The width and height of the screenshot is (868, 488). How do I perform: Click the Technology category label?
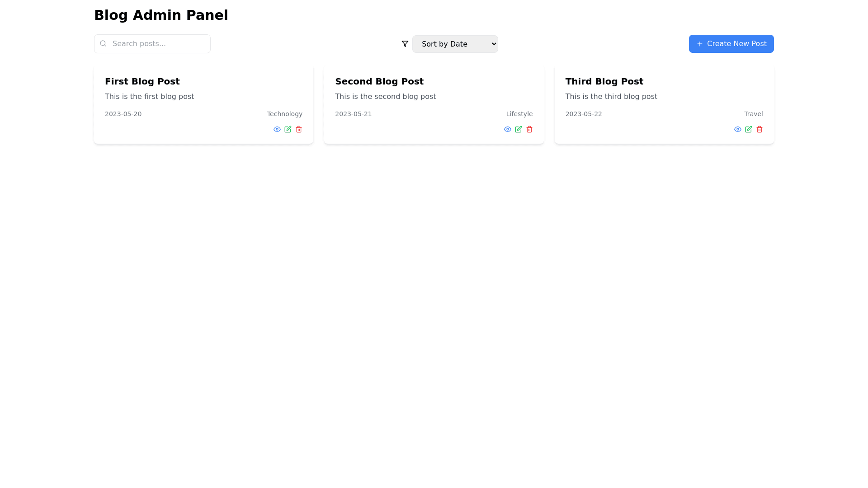tap(284, 114)
